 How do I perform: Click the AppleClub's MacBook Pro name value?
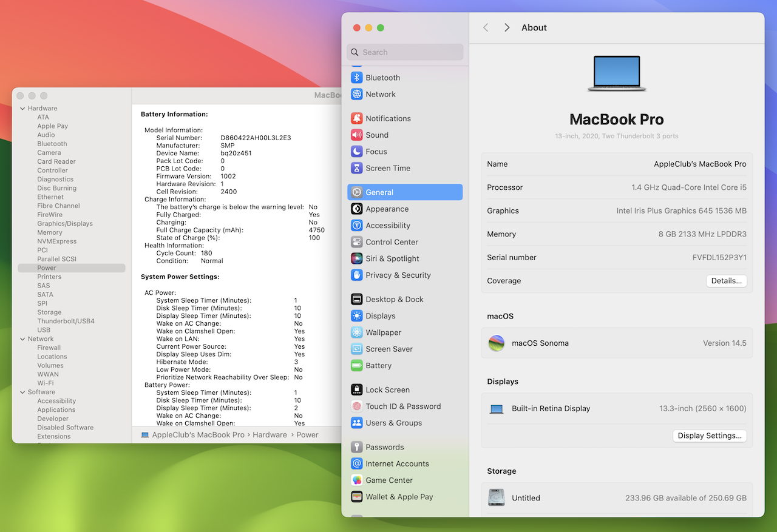(x=700, y=164)
